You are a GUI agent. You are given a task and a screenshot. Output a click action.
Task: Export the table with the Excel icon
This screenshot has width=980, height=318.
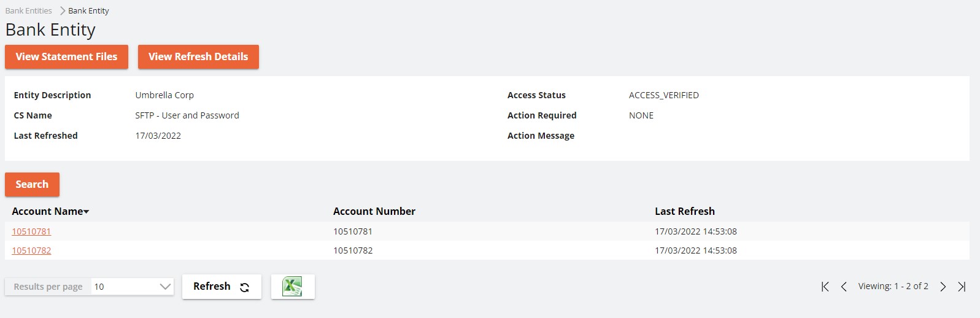tap(293, 287)
